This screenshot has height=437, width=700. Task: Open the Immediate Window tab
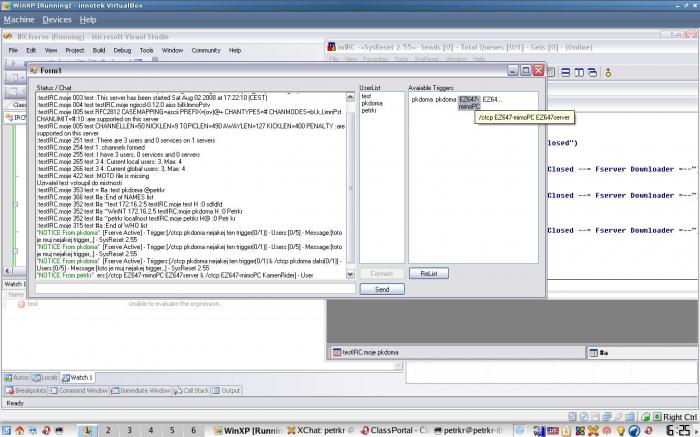[x=140, y=391]
